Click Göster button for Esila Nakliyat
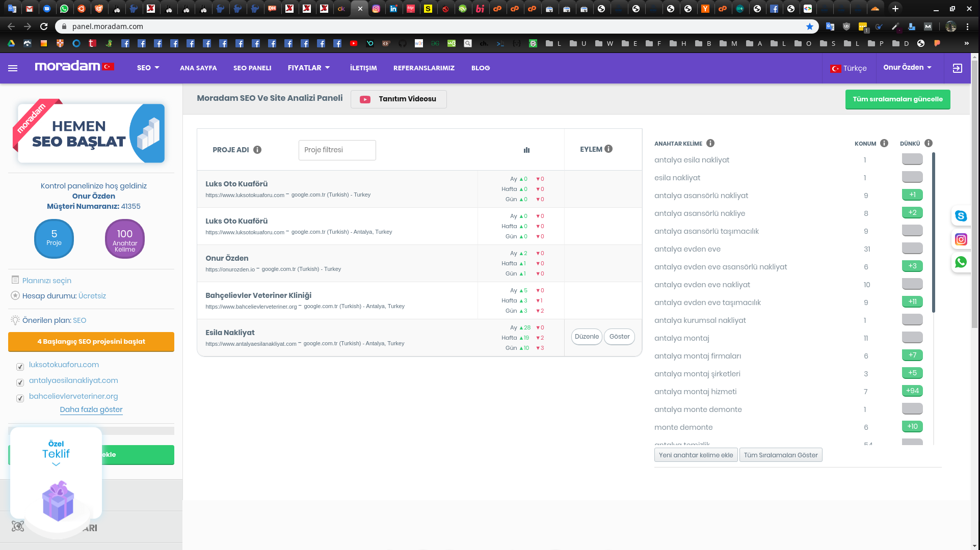This screenshot has height=550, width=980. (619, 337)
